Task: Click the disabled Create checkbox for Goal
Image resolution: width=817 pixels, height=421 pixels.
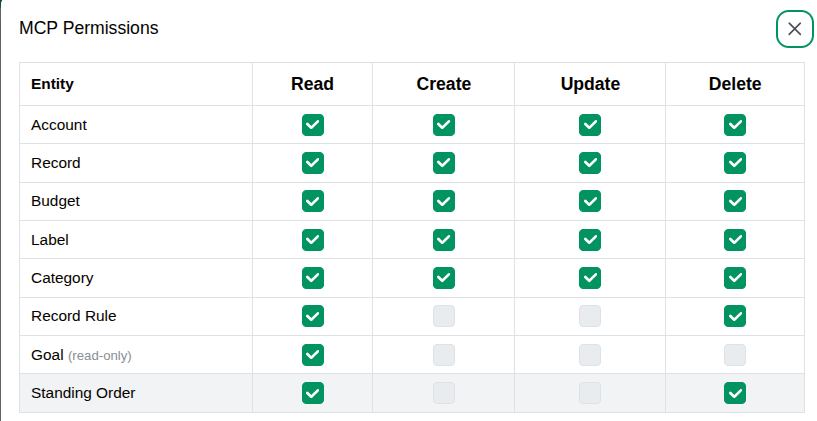Action: [444, 355]
